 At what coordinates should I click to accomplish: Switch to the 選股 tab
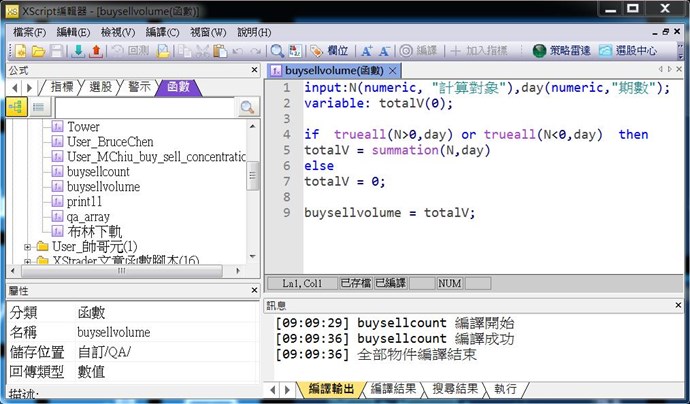click(x=100, y=87)
